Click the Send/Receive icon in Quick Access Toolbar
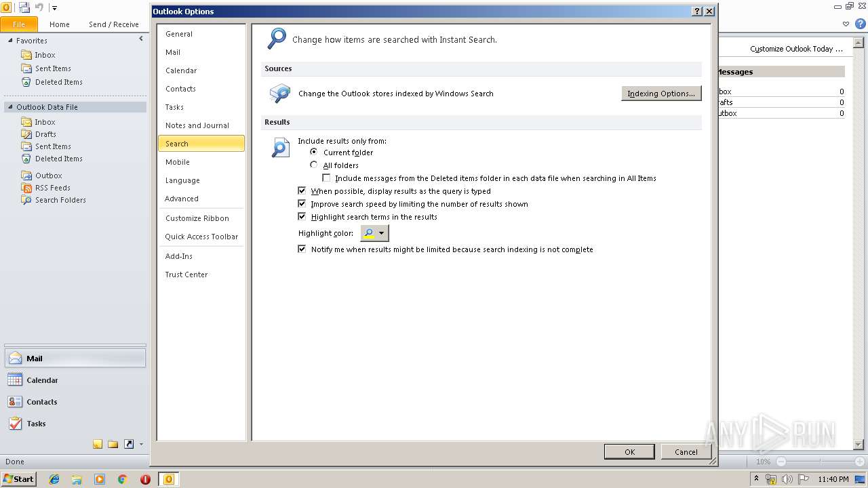 24,7
